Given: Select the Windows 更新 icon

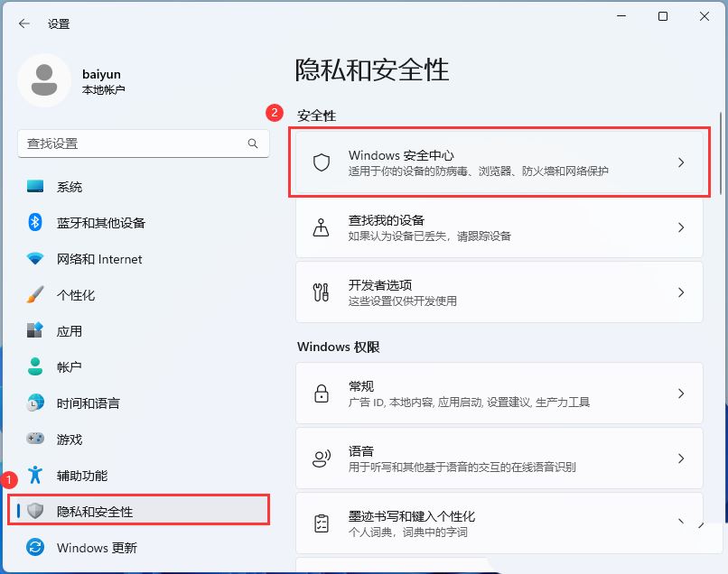Looking at the screenshot, I should [x=33, y=548].
